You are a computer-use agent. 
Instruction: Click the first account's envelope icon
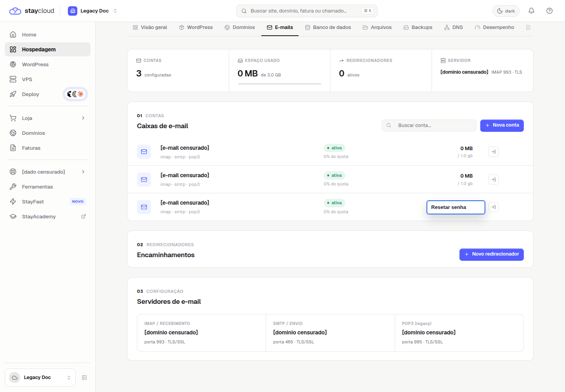click(x=144, y=152)
